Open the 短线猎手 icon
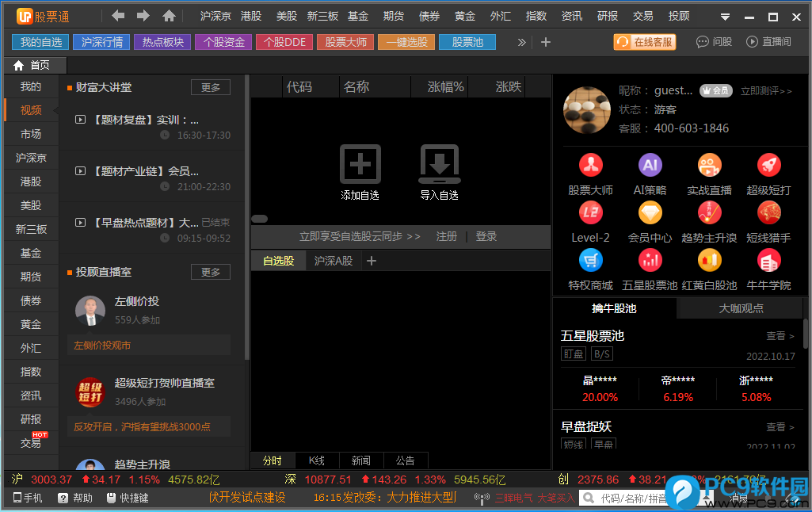The height and width of the screenshot is (512, 812). point(769,212)
